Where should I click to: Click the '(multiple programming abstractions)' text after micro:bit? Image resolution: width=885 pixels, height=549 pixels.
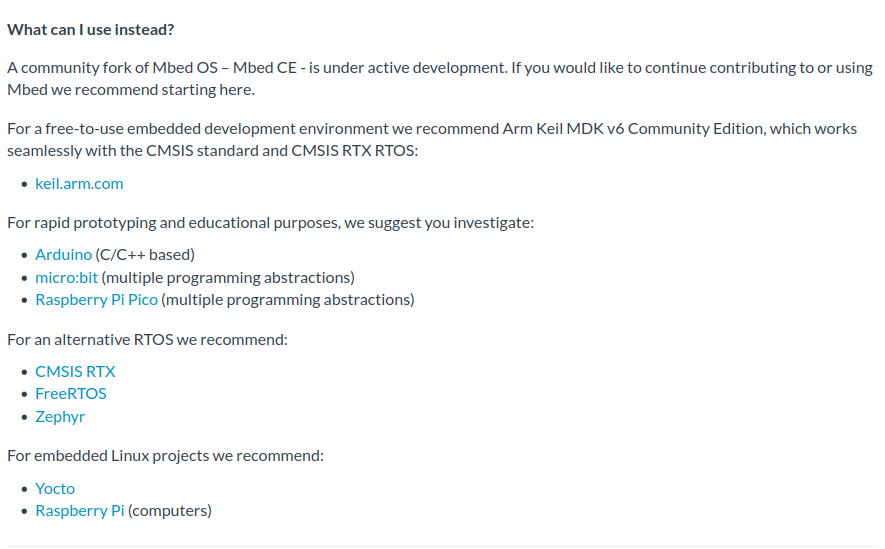[228, 278]
